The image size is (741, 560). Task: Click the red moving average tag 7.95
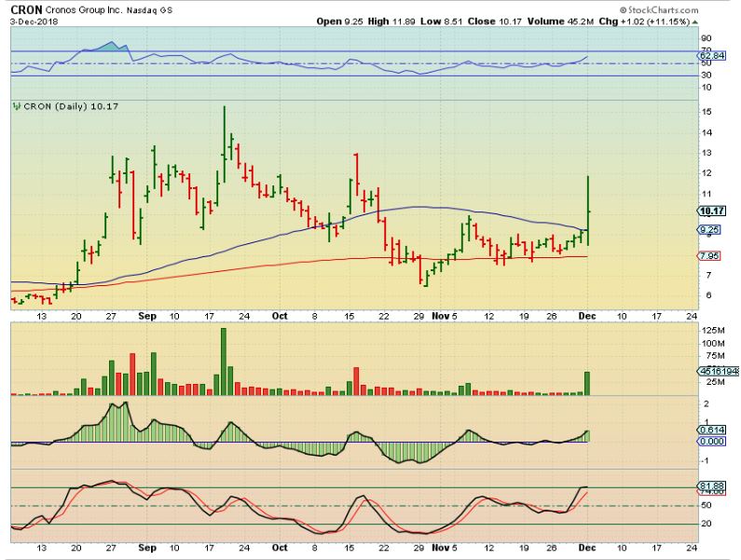coord(709,255)
